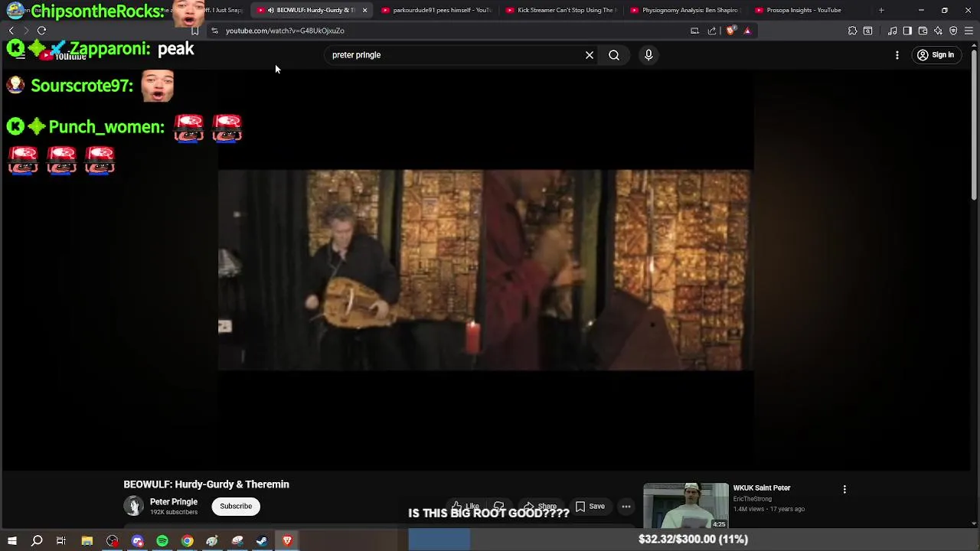Image resolution: width=980 pixels, height=551 pixels.
Task: Open Steam from the taskbar
Action: pyautogui.click(x=262, y=541)
